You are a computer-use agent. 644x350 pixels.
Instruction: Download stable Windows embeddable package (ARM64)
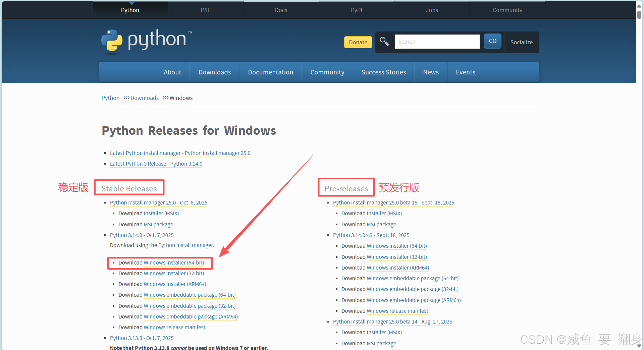[x=191, y=316]
